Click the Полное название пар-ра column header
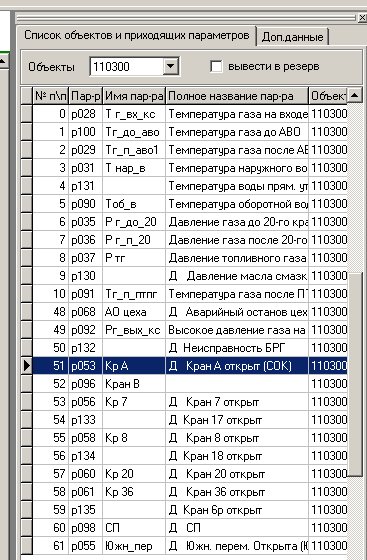367x560 pixels. click(237, 96)
